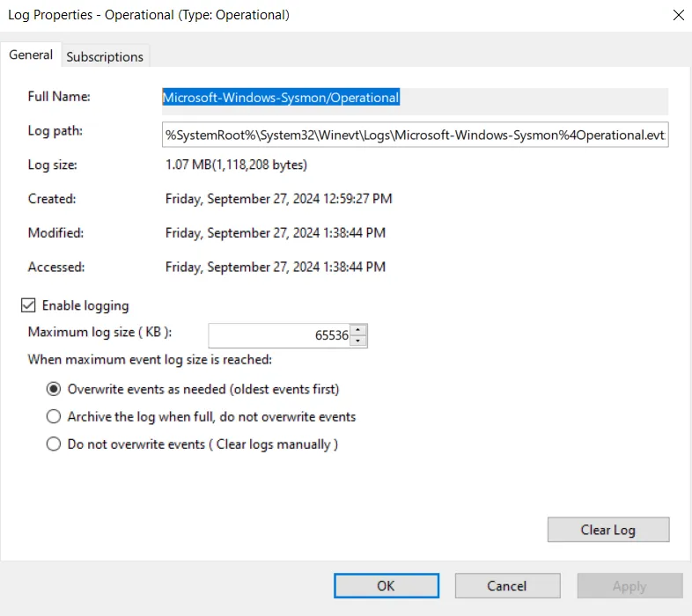
Task: Click the Cancel button
Action: point(507,586)
